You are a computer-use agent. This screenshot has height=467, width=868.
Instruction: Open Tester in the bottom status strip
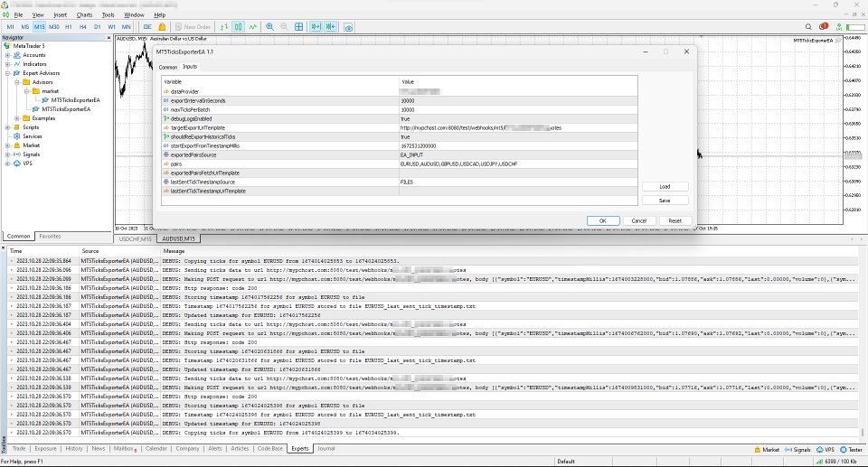click(x=852, y=449)
